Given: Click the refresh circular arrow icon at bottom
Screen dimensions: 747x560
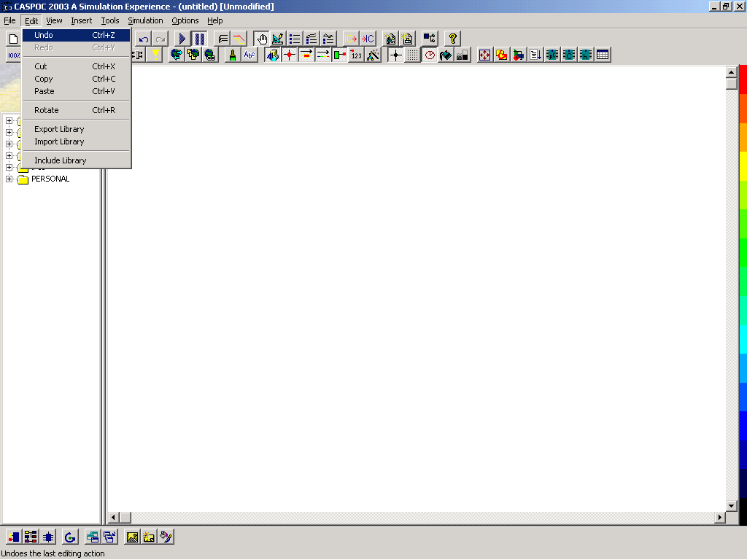Looking at the screenshot, I should coord(70,537).
